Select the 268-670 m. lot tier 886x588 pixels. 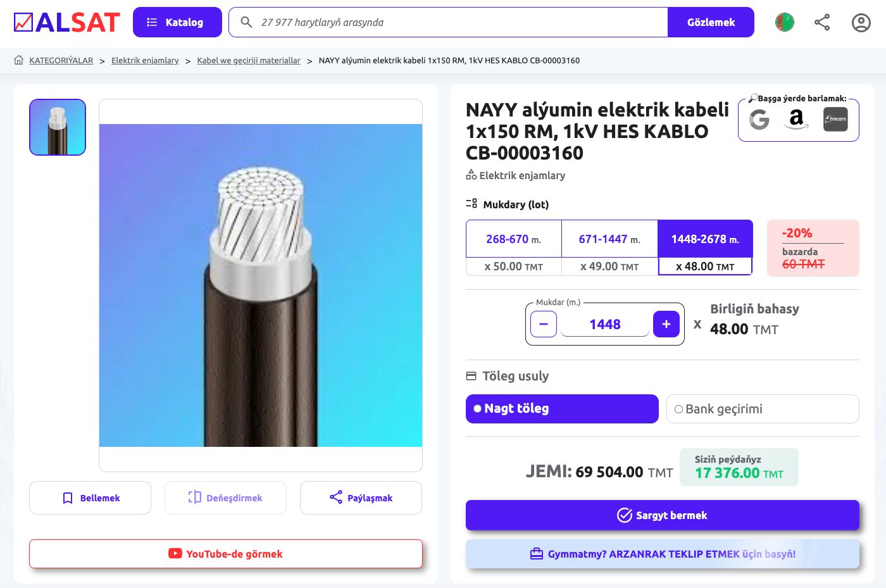pyautogui.click(x=514, y=247)
